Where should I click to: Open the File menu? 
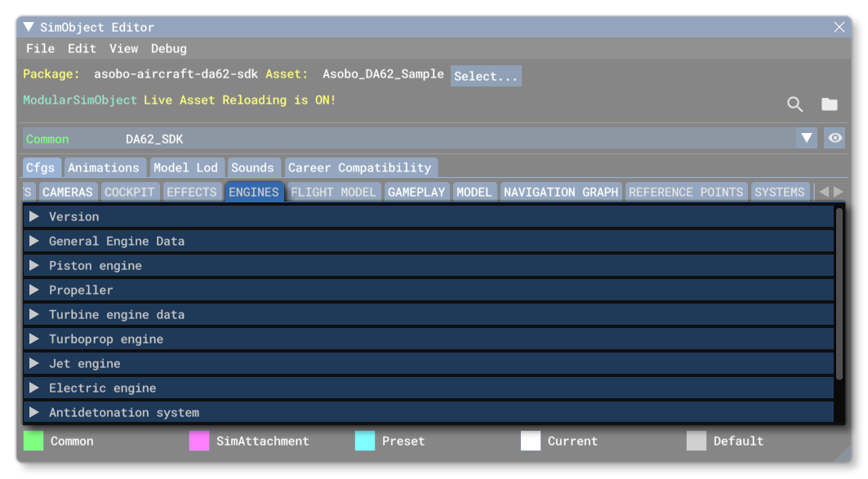[40, 48]
